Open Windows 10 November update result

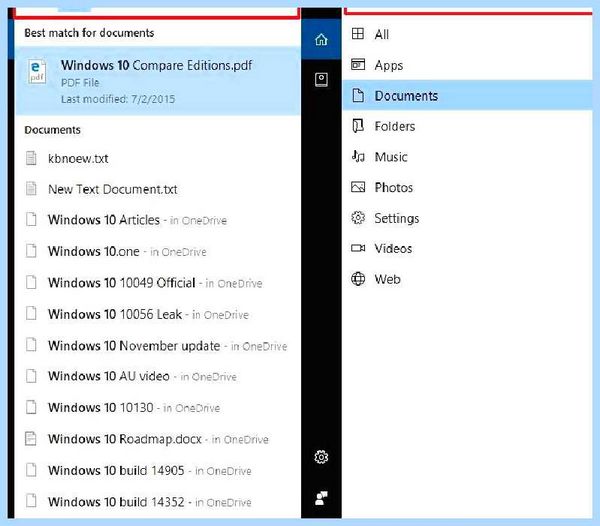[158, 345]
